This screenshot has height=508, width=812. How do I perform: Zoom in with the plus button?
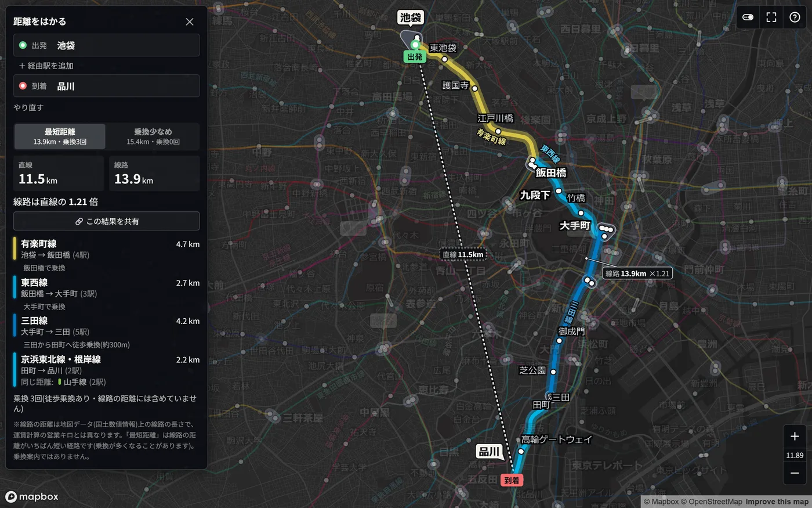pos(795,436)
